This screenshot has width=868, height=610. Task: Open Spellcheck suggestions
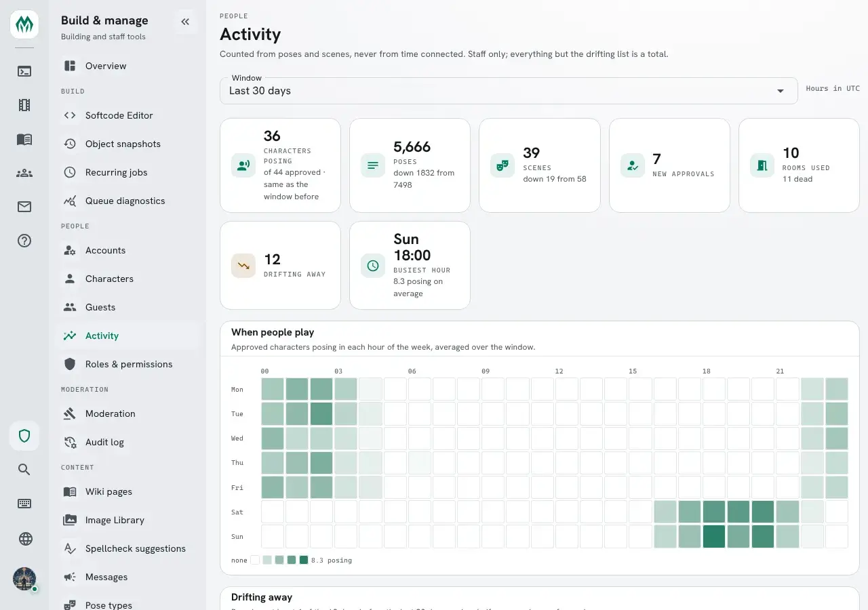pyautogui.click(x=127, y=548)
